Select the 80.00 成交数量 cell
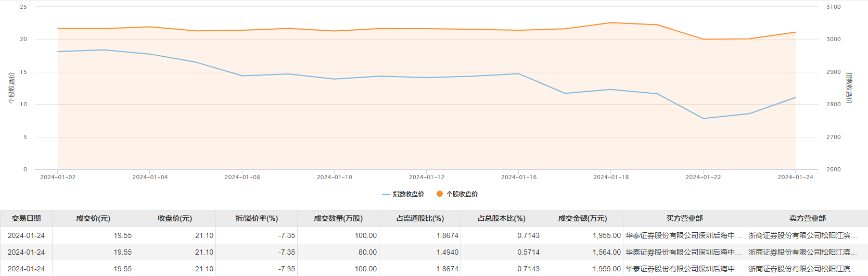This screenshot has width=868, height=276. coord(367,252)
